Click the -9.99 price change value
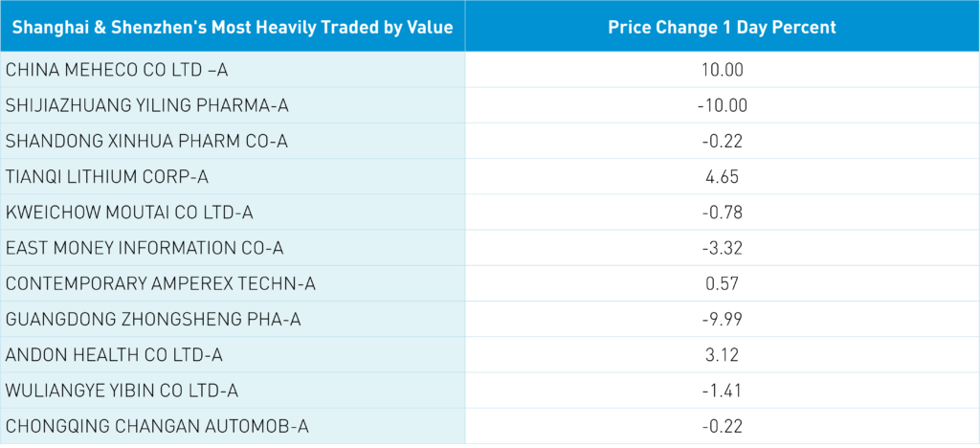The image size is (980, 448). [x=722, y=319]
